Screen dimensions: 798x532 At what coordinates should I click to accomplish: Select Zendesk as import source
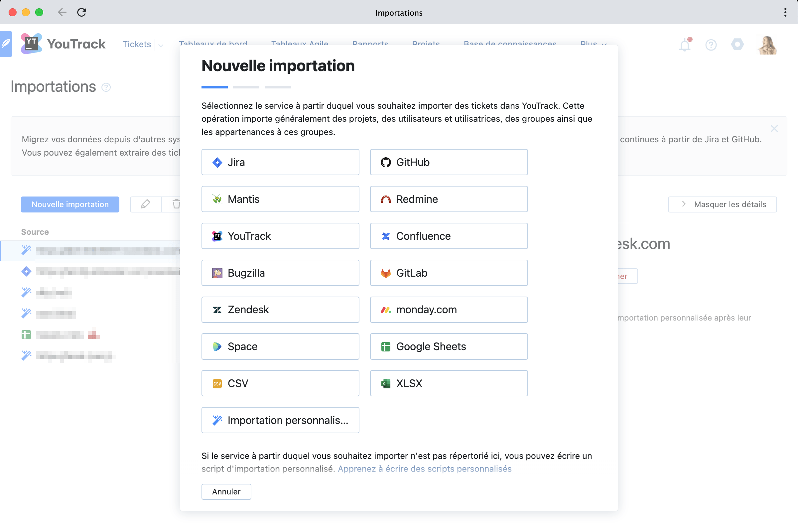(x=280, y=310)
